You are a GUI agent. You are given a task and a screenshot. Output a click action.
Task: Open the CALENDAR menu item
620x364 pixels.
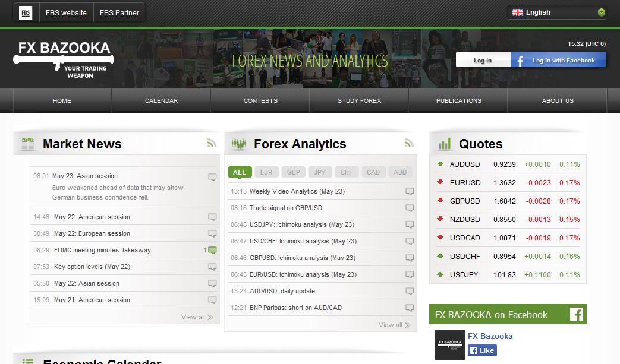coord(161,101)
